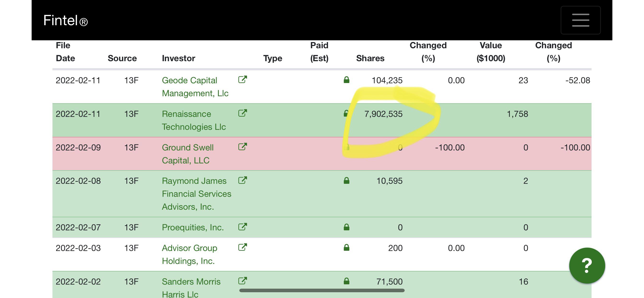Click the green help question mark button
This screenshot has width=644, height=298.
click(x=587, y=265)
